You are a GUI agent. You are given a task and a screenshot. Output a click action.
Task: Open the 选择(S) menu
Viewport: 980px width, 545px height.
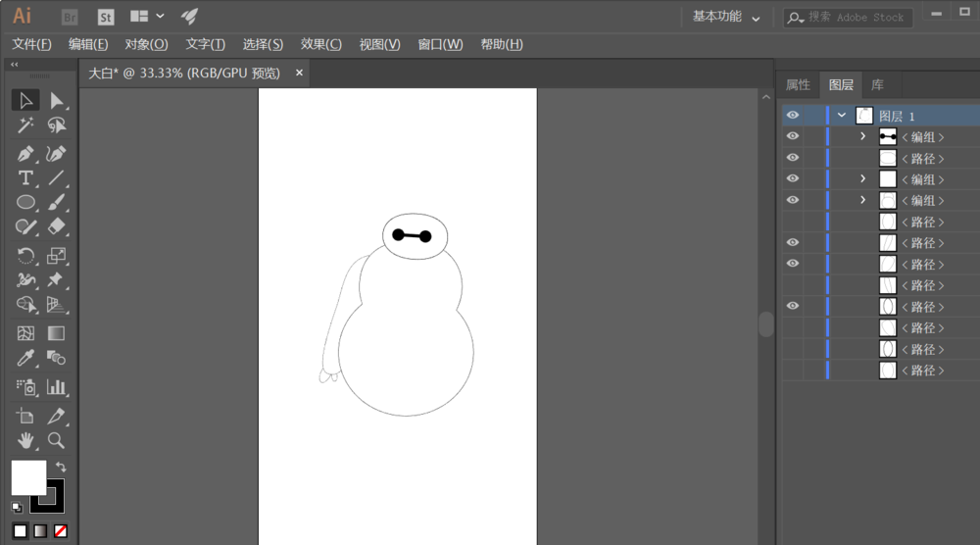click(x=263, y=44)
